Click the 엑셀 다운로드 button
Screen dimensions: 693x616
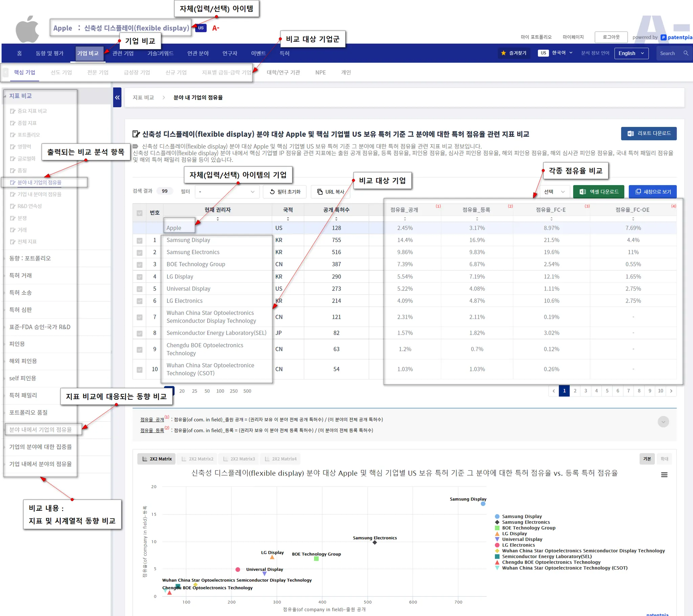coord(598,192)
